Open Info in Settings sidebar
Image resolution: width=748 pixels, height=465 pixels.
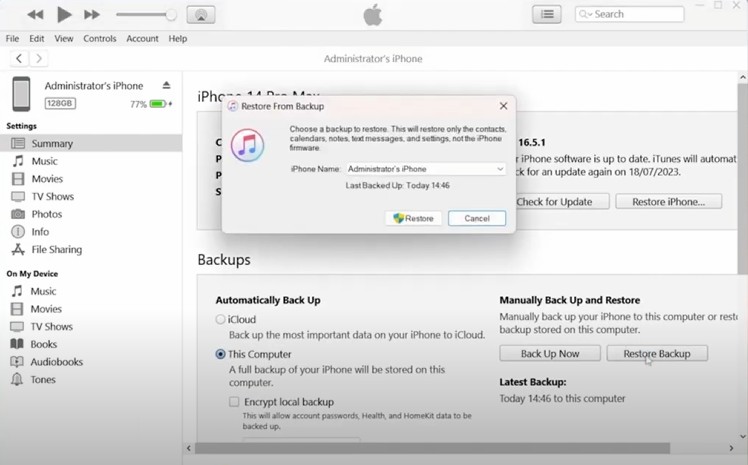click(91, 232)
